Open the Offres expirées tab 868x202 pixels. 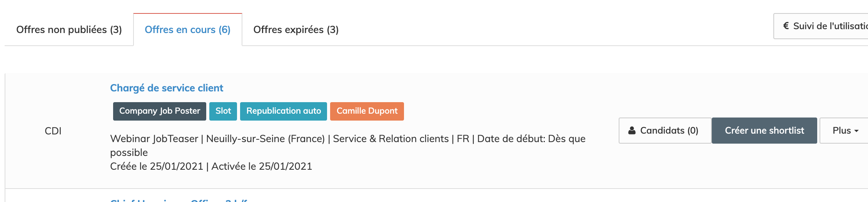point(296,30)
